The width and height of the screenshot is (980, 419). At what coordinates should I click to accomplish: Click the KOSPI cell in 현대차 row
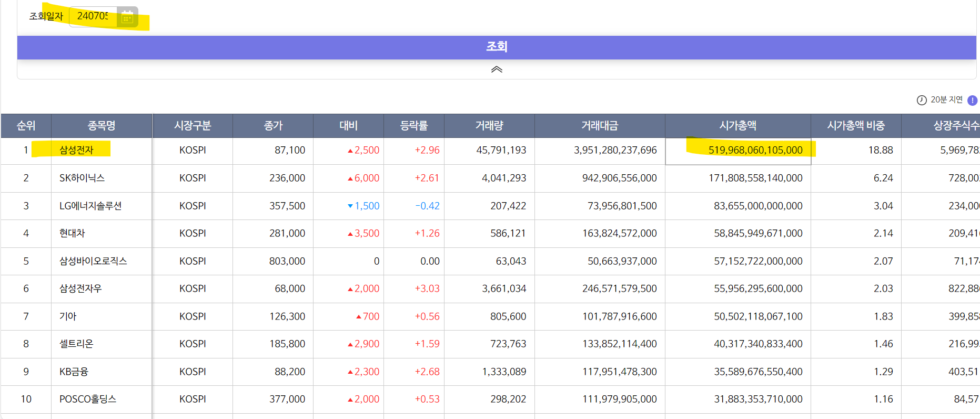coord(193,233)
